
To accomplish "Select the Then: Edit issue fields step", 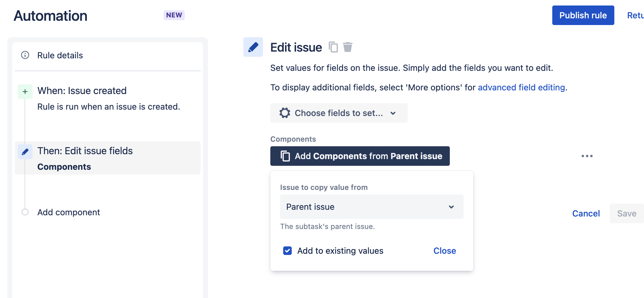I will point(85,151).
